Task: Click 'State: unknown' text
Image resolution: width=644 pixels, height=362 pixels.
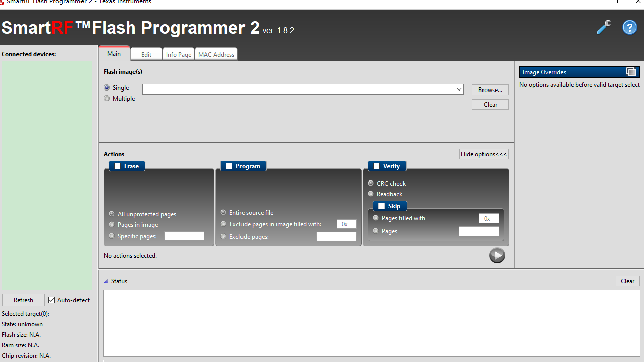Action: click(22, 324)
